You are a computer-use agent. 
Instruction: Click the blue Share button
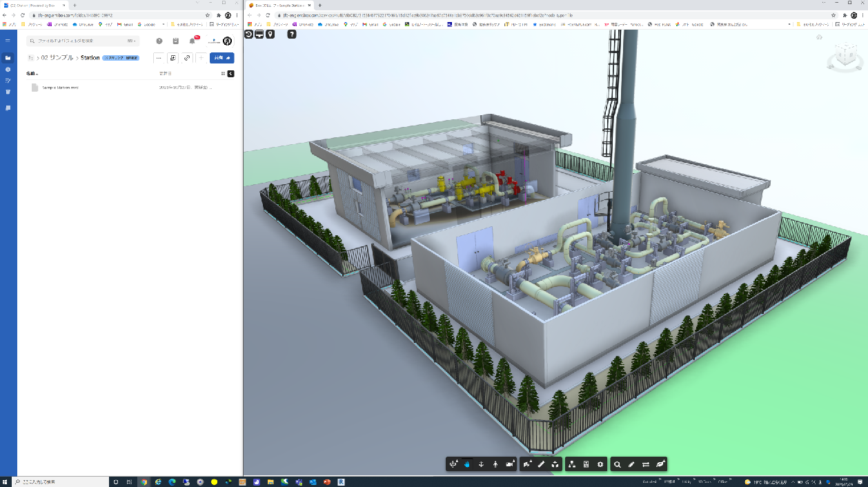[221, 58]
